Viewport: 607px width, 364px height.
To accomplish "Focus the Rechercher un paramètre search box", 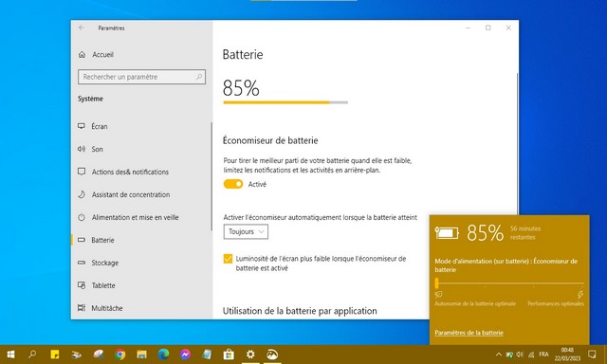I will pos(141,77).
